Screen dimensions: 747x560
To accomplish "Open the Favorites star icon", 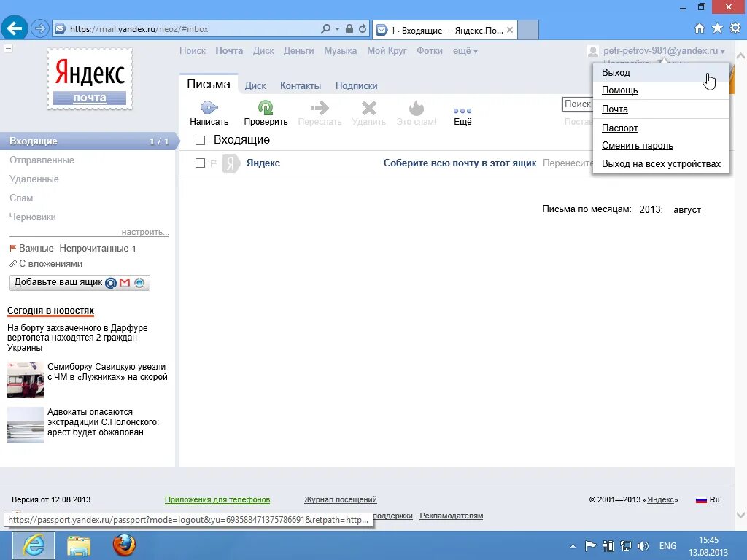I will [x=717, y=28].
